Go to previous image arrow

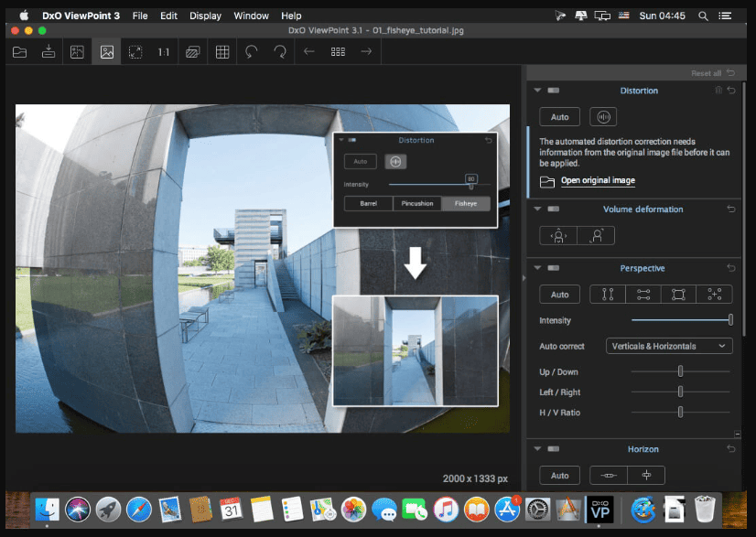(309, 51)
